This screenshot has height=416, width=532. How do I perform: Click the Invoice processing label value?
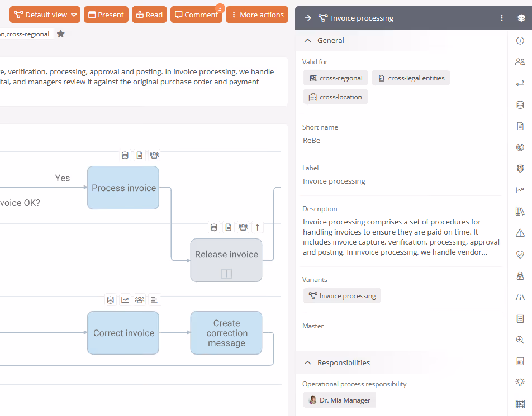334,181
